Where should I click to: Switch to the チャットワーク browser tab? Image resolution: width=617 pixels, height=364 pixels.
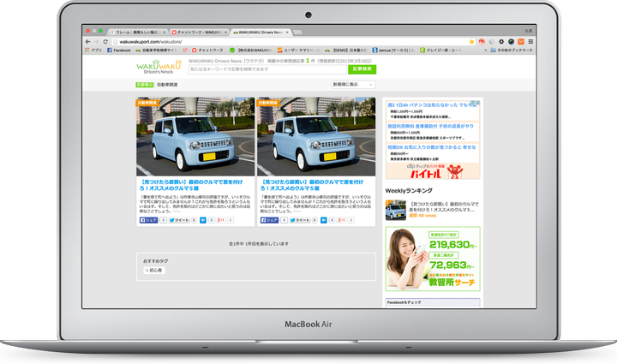coord(198,33)
